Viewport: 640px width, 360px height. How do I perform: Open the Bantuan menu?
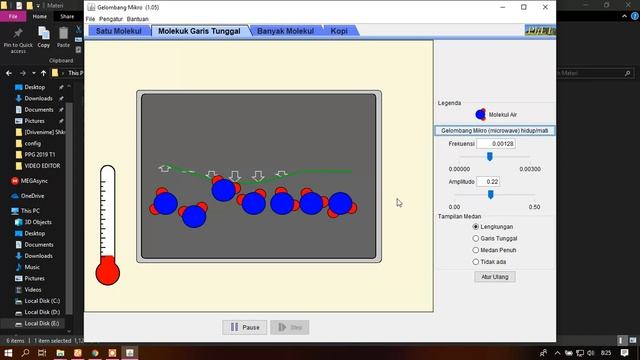pyautogui.click(x=138, y=19)
